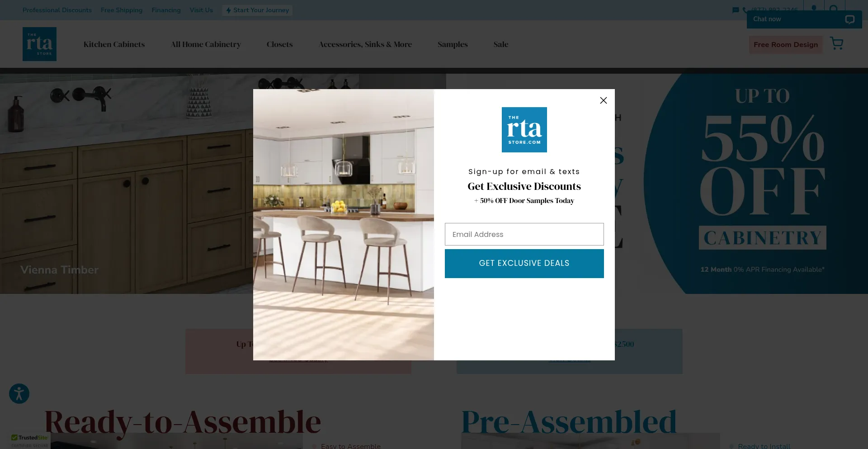Viewport: 868px width, 449px height.
Task: Open the Professional Discounts link
Action: [57, 10]
